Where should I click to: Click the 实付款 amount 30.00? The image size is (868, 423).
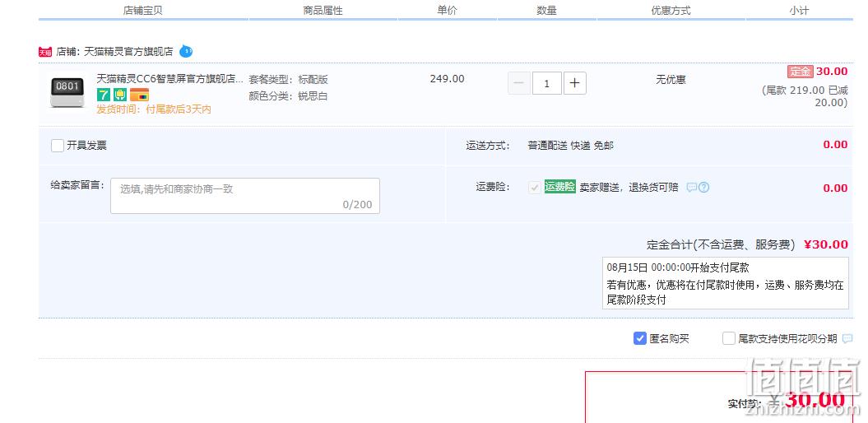[x=815, y=400]
